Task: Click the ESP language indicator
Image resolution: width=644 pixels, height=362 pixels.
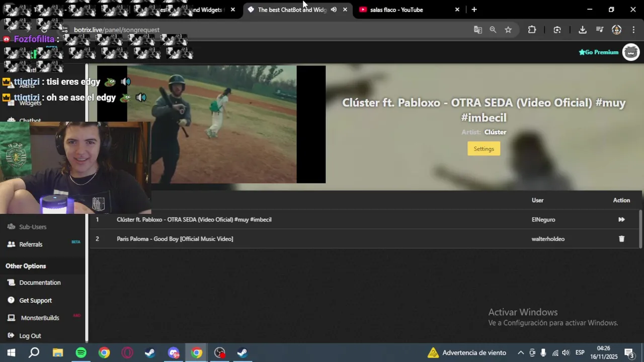Action: (x=580, y=352)
